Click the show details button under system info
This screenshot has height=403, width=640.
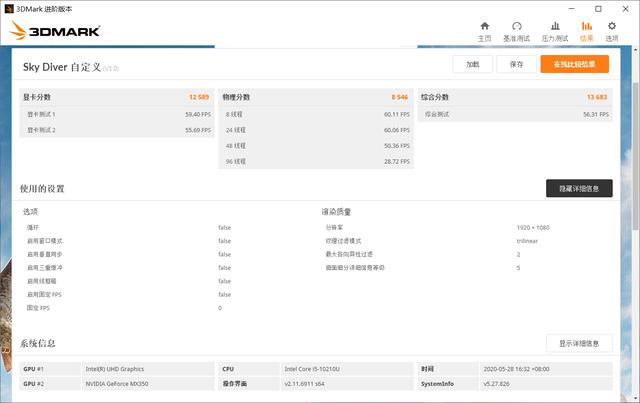pos(579,343)
